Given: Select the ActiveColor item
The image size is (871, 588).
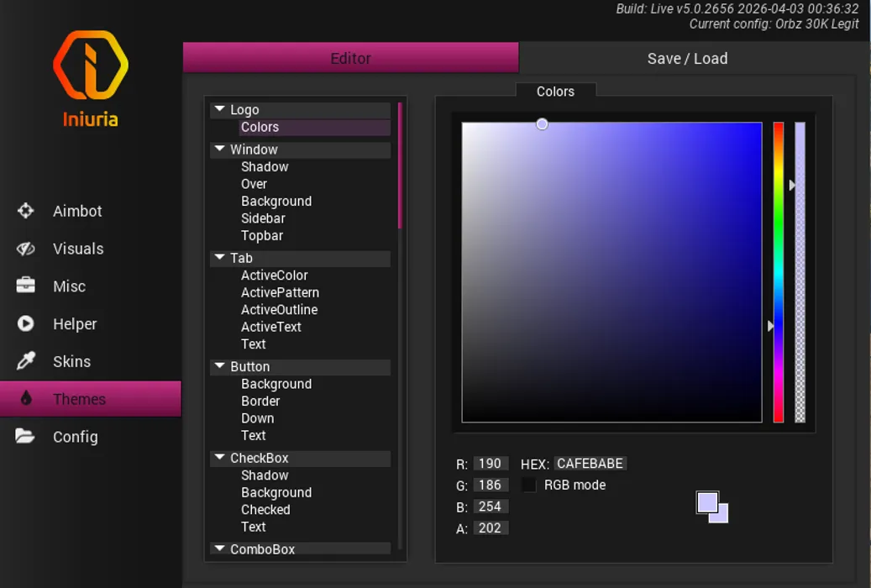Looking at the screenshot, I should coord(275,276).
